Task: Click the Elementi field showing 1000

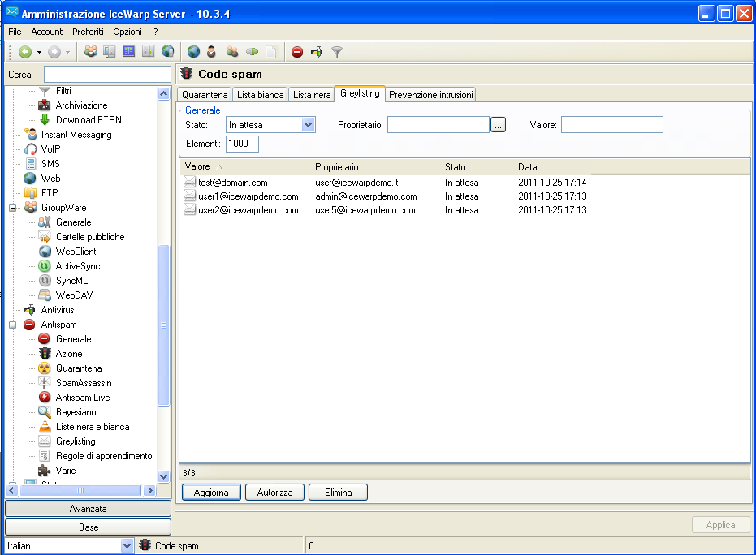Action: [242, 144]
